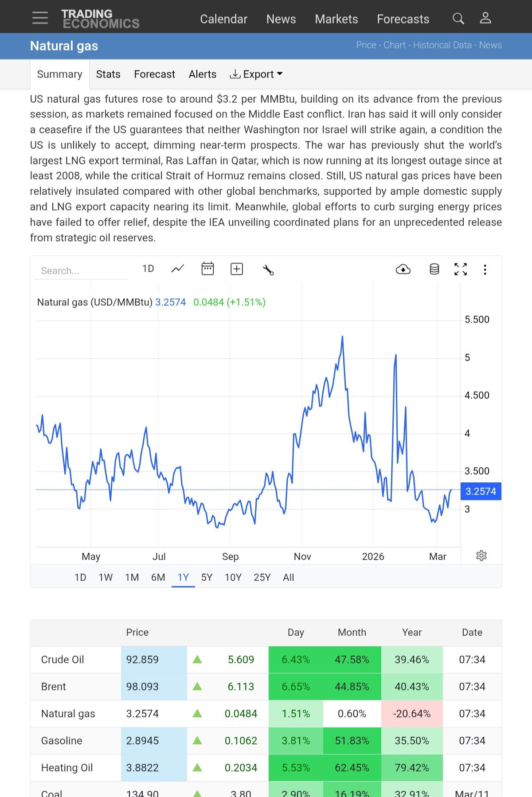Screen dimensions: 532x797
Task: Select the line chart type icon
Action: (x=177, y=269)
